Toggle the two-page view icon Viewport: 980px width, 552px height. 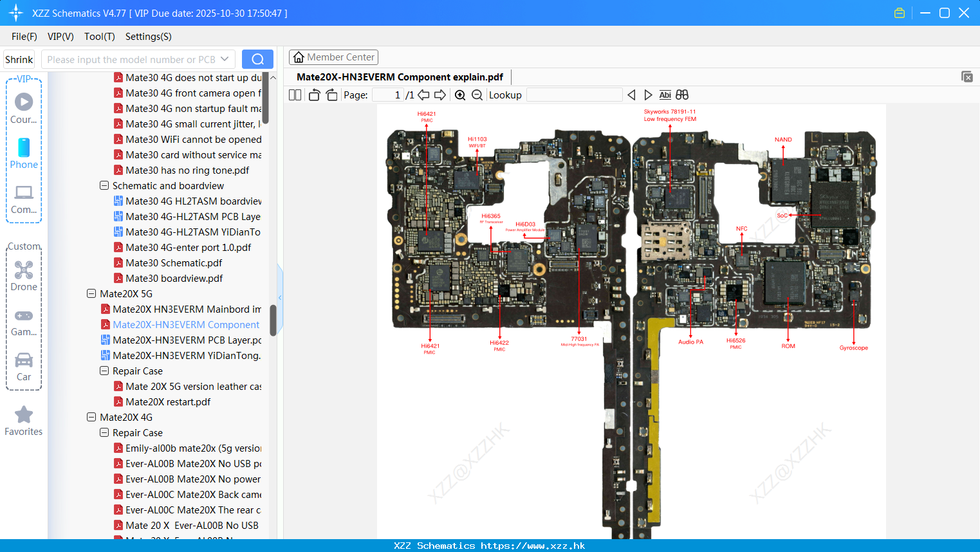click(x=295, y=95)
